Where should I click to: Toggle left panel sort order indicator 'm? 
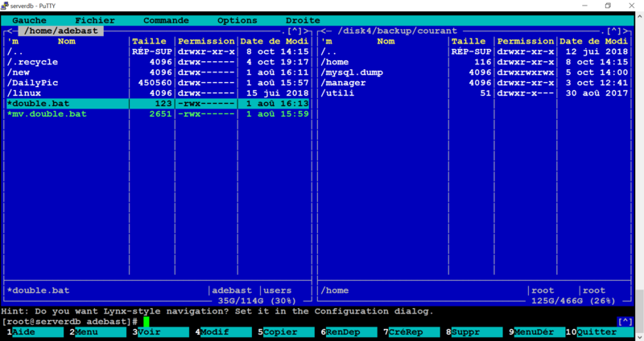coord(13,41)
